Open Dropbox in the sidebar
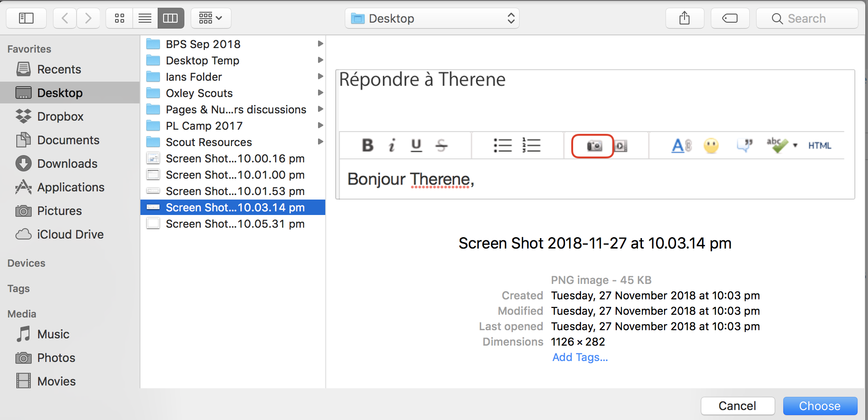Viewport: 868px width, 420px height. pos(60,117)
